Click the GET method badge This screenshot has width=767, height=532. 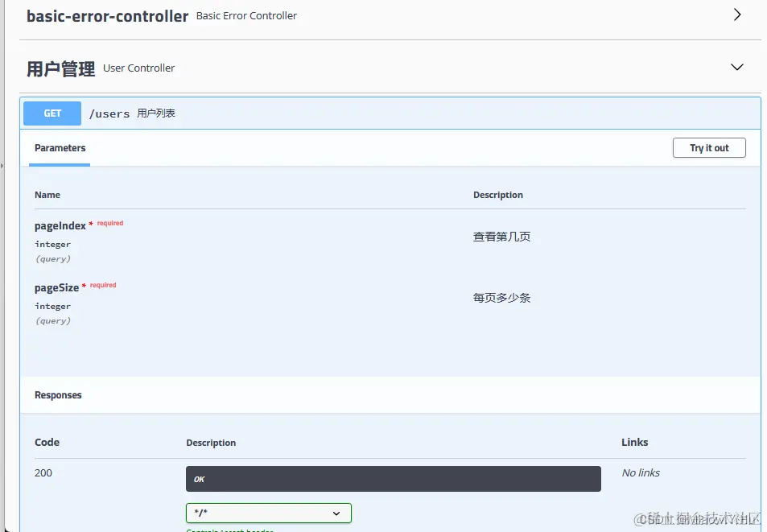point(52,113)
